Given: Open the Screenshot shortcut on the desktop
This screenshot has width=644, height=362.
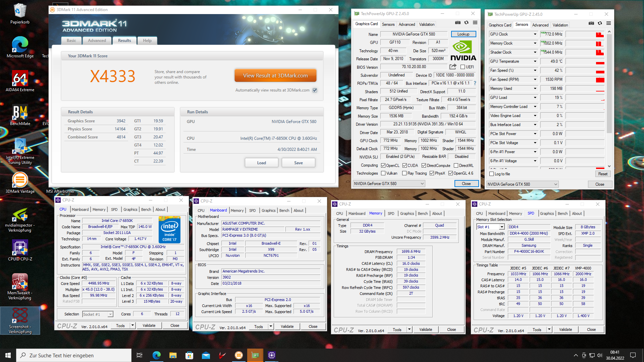Looking at the screenshot, I should (x=20, y=321).
